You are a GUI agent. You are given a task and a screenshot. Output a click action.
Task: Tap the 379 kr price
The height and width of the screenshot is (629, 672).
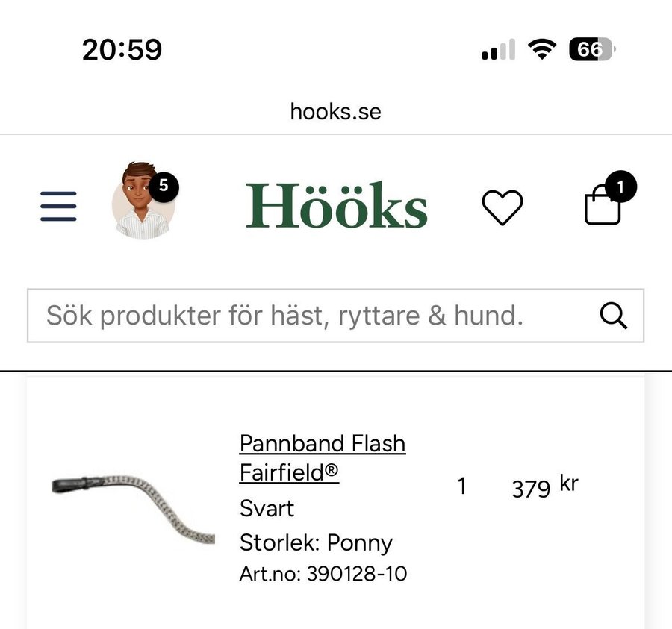click(544, 487)
